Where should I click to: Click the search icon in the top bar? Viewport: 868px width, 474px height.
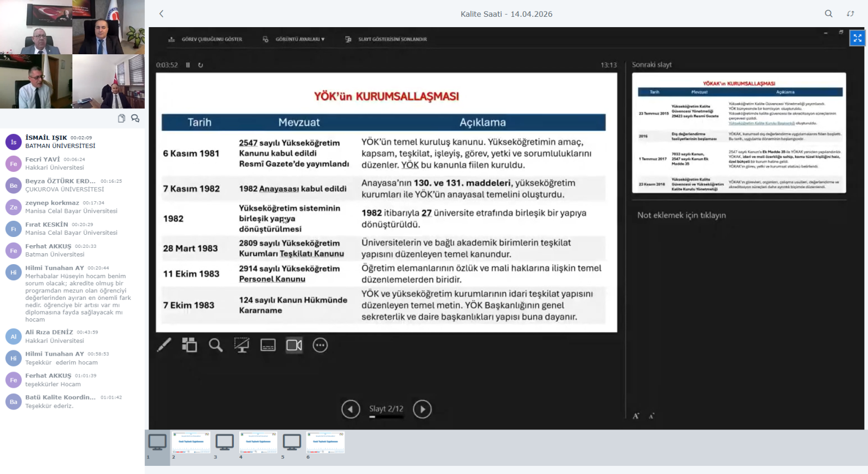[828, 14]
